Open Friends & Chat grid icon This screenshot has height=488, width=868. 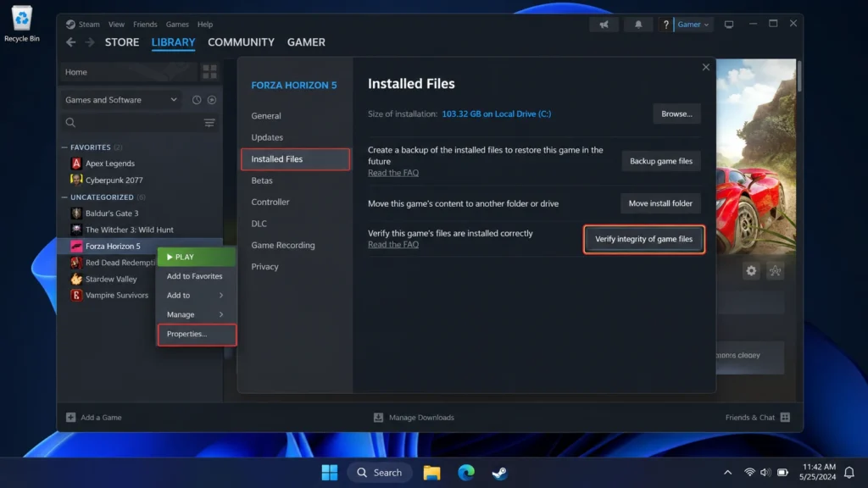[785, 417]
